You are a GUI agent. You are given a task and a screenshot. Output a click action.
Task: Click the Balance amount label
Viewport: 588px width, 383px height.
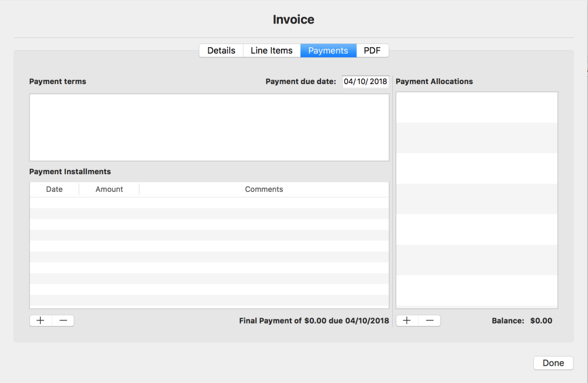522,321
